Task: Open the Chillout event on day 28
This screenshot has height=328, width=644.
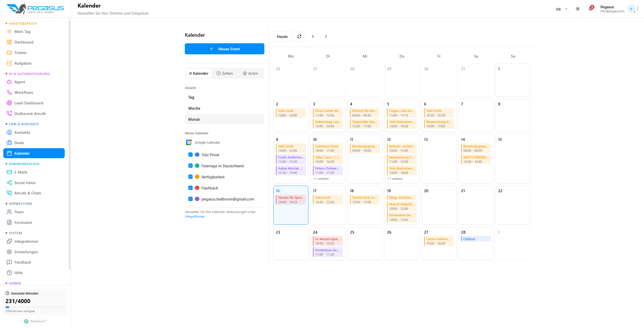Action: (x=476, y=239)
